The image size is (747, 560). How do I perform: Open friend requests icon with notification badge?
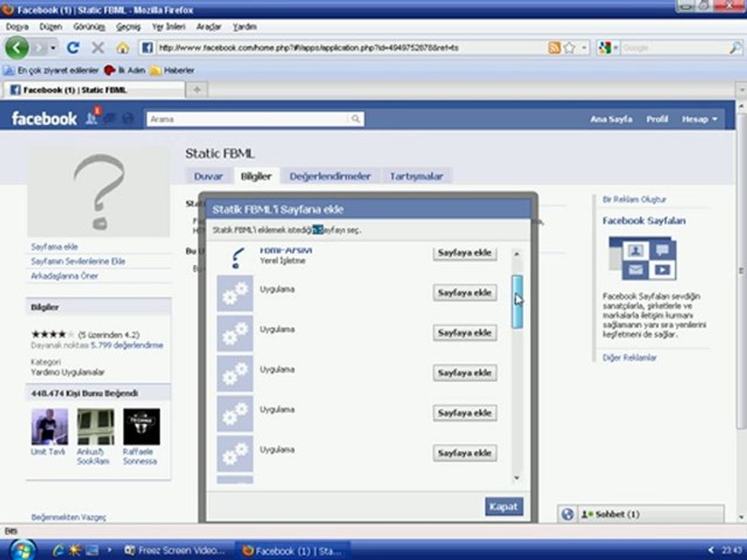pyautogui.click(x=93, y=117)
